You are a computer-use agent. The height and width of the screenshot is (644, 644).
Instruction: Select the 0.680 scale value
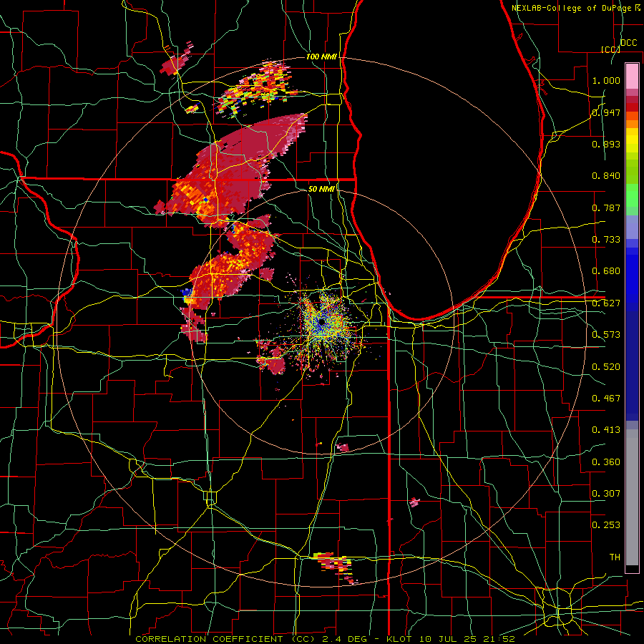606,270
